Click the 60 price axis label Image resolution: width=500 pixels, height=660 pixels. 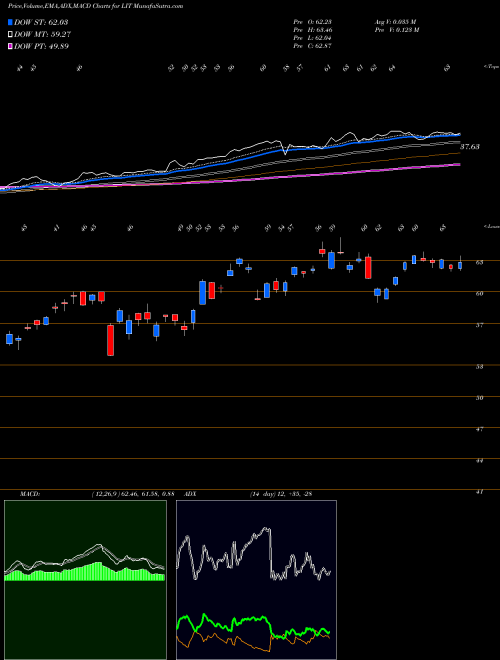point(479,293)
